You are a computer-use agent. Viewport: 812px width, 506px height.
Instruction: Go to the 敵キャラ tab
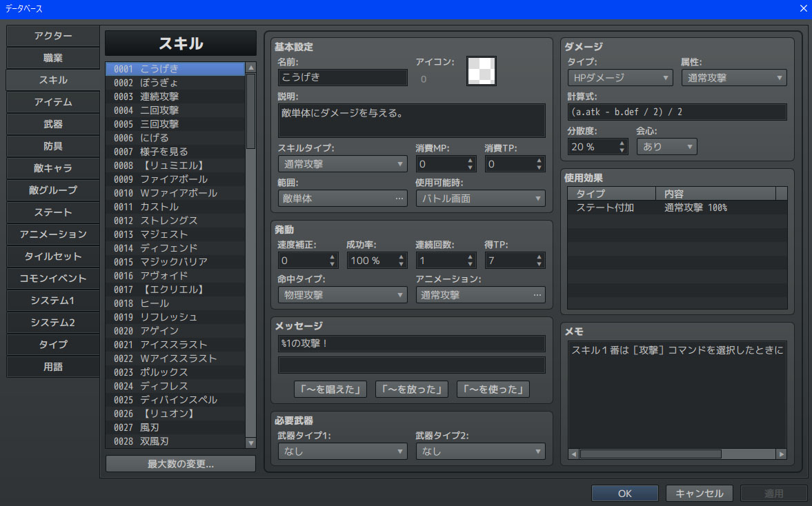(x=53, y=168)
